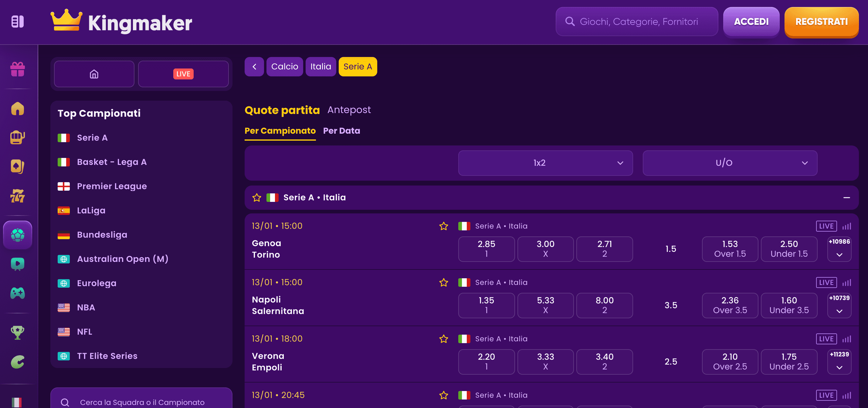Open the sports betting soccer ball icon
This screenshot has height=408, width=868.
coord(17,235)
